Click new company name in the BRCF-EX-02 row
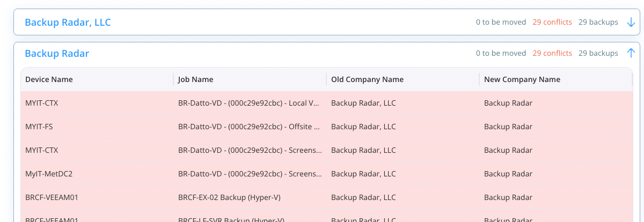The width and height of the screenshot is (644, 222). coord(508,197)
